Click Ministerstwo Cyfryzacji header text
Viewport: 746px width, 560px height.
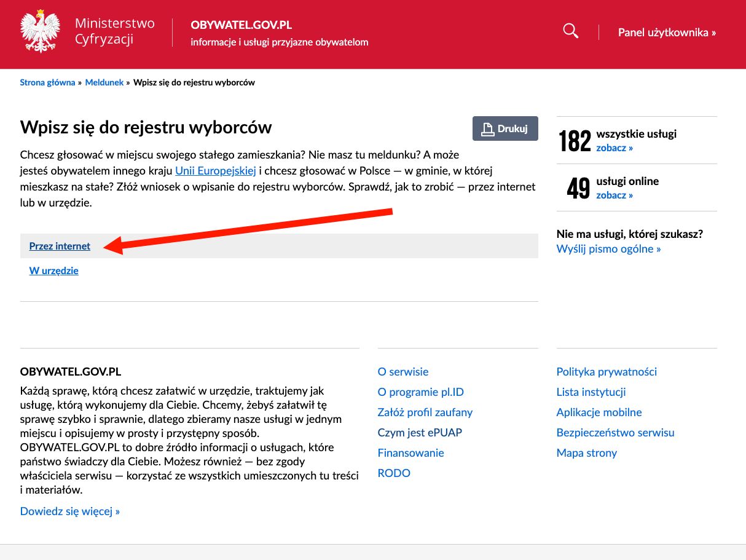[115, 31]
